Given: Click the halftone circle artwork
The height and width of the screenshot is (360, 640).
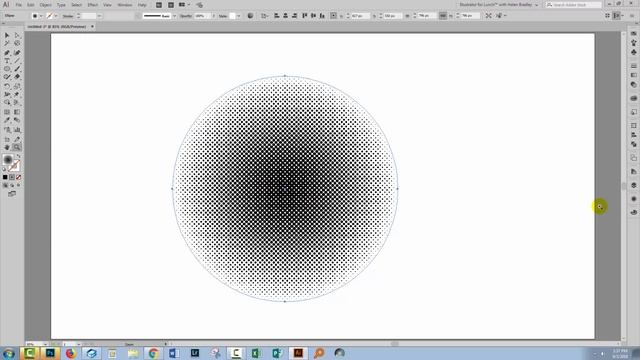Looking at the screenshot, I should (x=285, y=189).
